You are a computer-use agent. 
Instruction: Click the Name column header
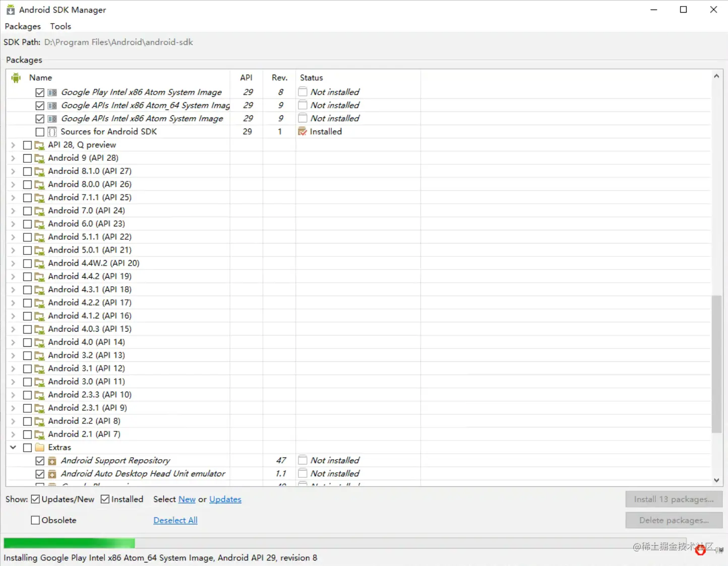pos(40,78)
